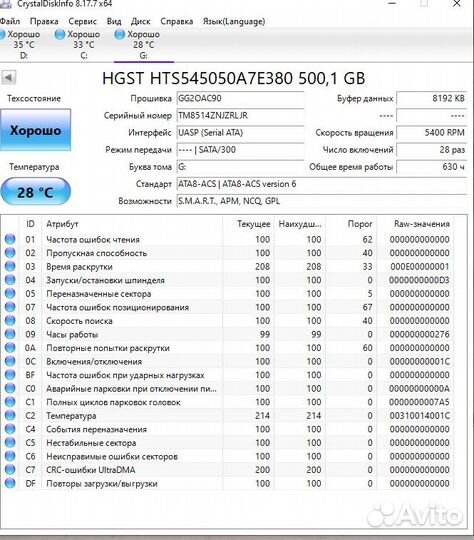
Task: Select the Частота ошибок чтения row
Action: [x=227, y=239]
